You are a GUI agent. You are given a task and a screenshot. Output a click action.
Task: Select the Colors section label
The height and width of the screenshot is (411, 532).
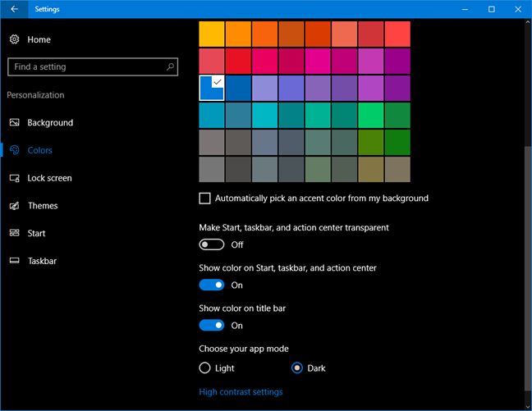pyautogui.click(x=39, y=150)
